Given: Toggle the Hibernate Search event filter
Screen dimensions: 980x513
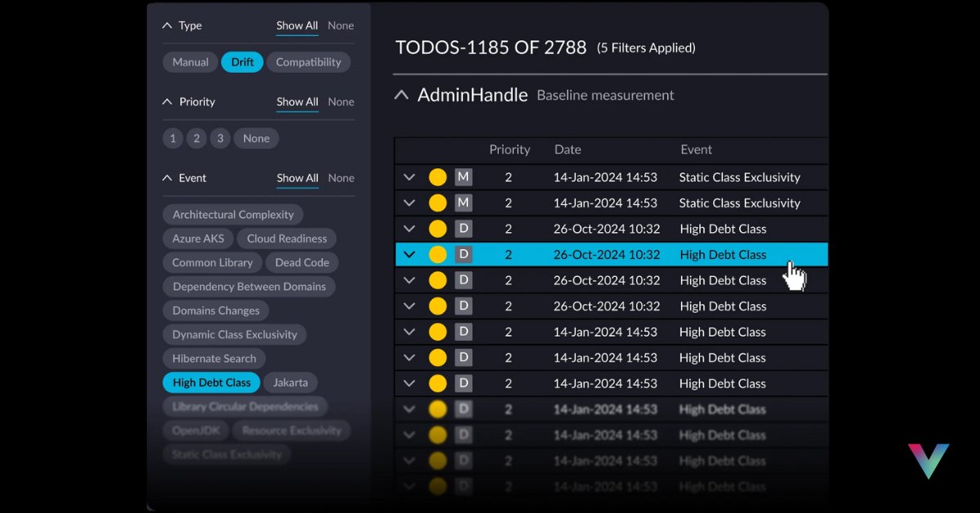Looking at the screenshot, I should pos(214,359).
